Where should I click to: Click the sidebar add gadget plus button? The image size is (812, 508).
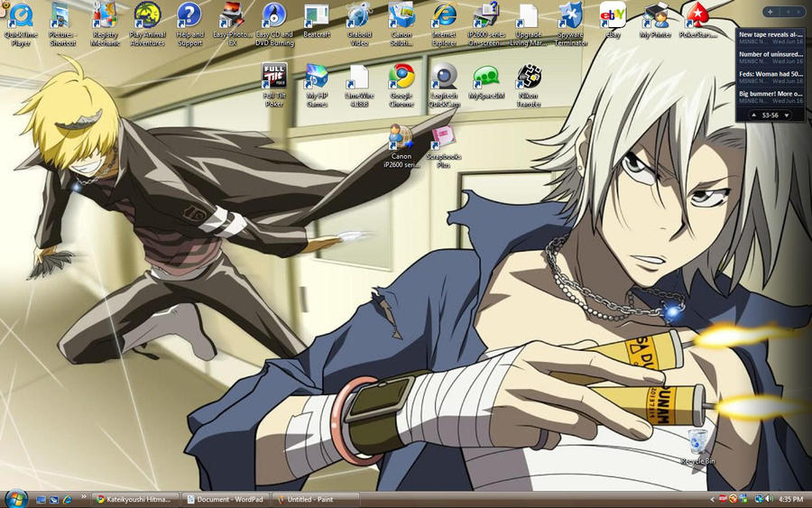coord(770,12)
